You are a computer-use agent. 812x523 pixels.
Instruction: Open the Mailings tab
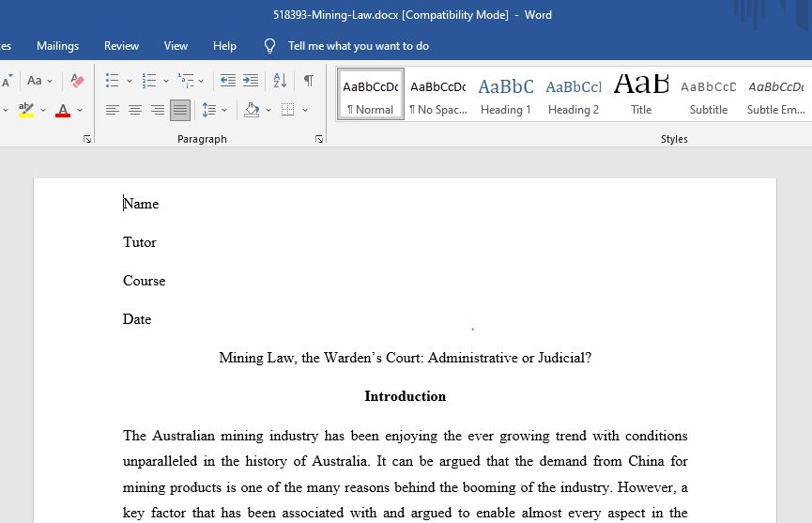(57, 46)
